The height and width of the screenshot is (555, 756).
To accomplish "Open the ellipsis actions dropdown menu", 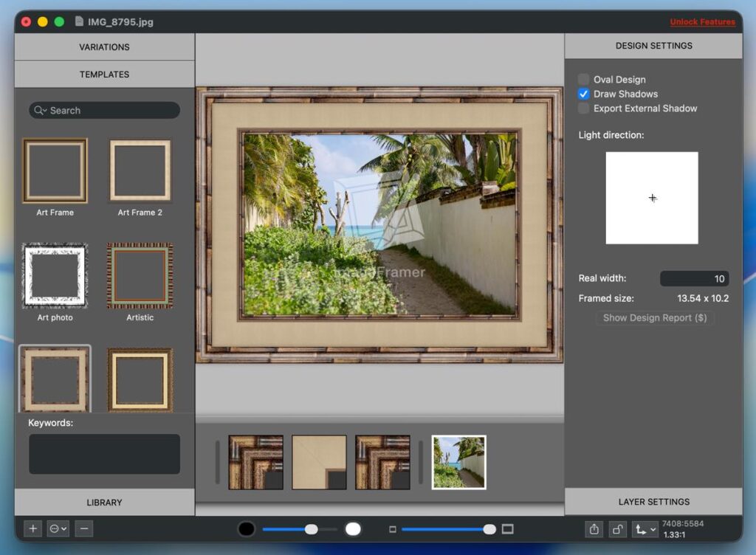I will (58, 528).
